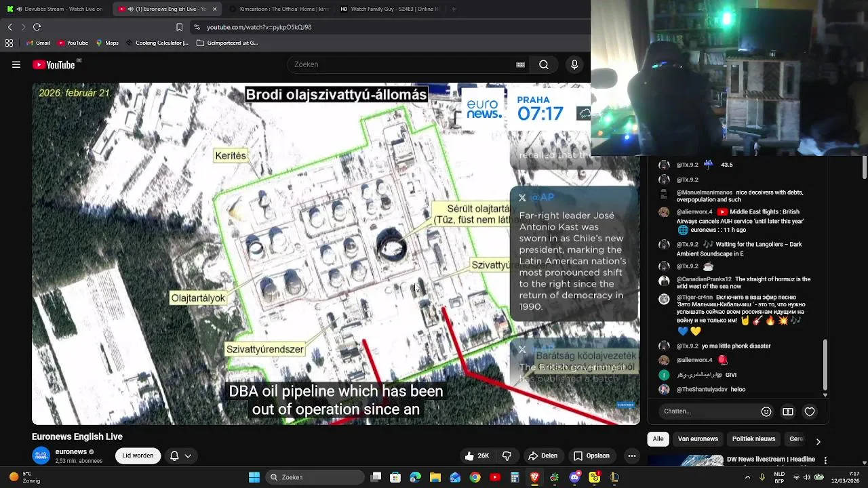Expand notification options chevron next to bell
Viewport: 868px width, 488px height.
pyautogui.click(x=188, y=456)
